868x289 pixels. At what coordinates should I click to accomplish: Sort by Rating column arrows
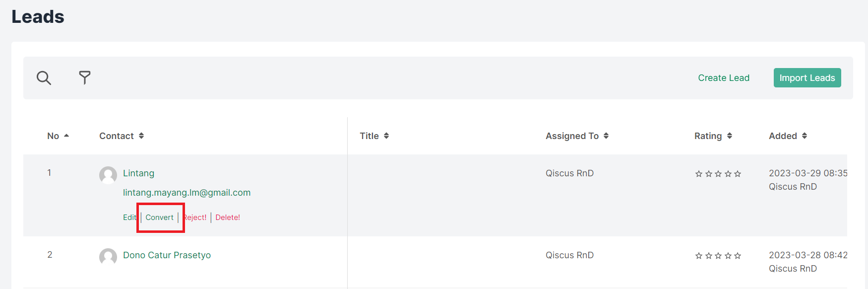click(x=730, y=136)
